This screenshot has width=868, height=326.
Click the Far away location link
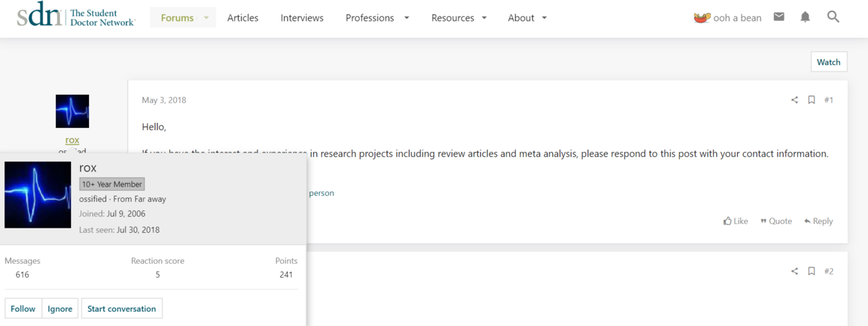(149, 199)
